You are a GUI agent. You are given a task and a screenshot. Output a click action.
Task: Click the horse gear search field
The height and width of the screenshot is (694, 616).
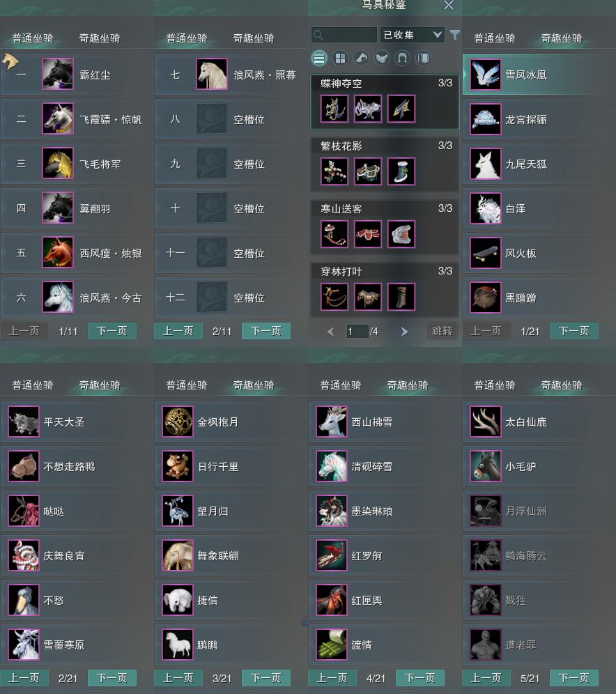point(344,35)
